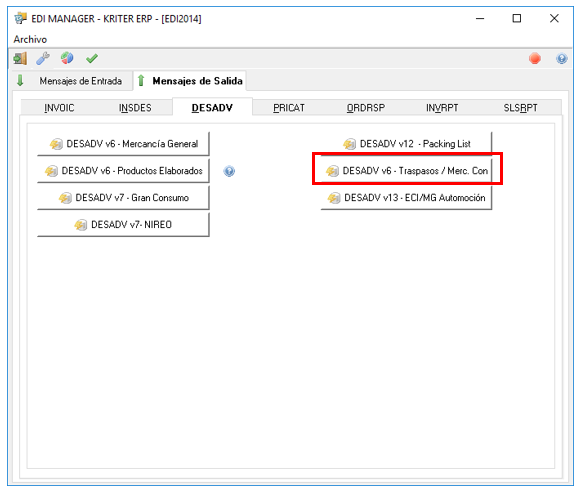Open the PRICAT tab
Image resolution: width=578 pixels, height=492 pixels.
289,108
